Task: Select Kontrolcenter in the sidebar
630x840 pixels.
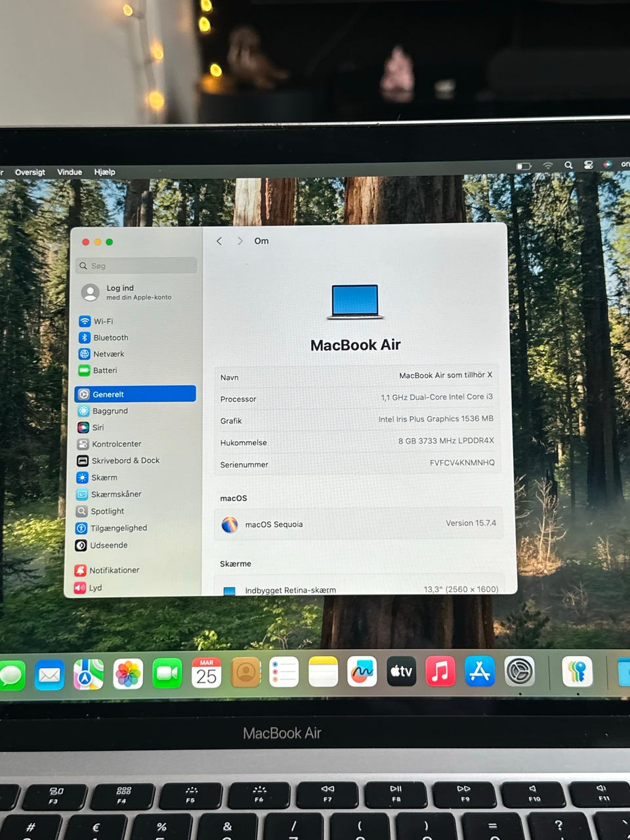Action: tap(109, 444)
